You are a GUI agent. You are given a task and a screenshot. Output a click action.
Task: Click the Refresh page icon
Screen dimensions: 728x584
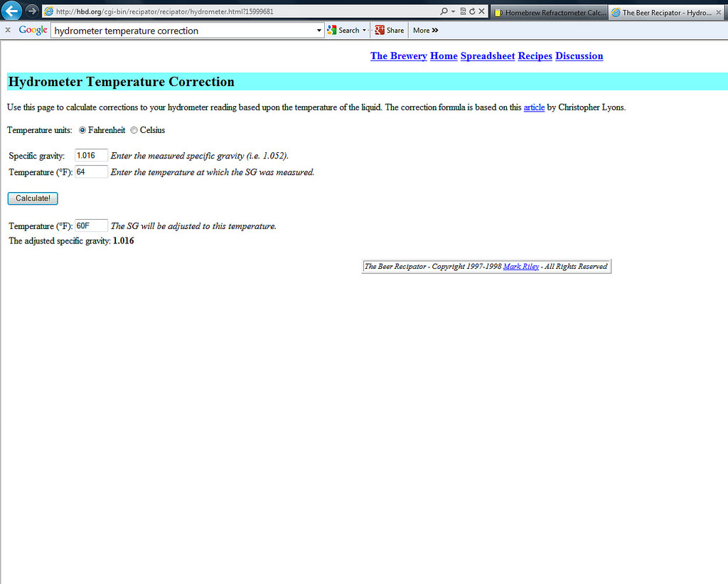(x=472, y=11)
